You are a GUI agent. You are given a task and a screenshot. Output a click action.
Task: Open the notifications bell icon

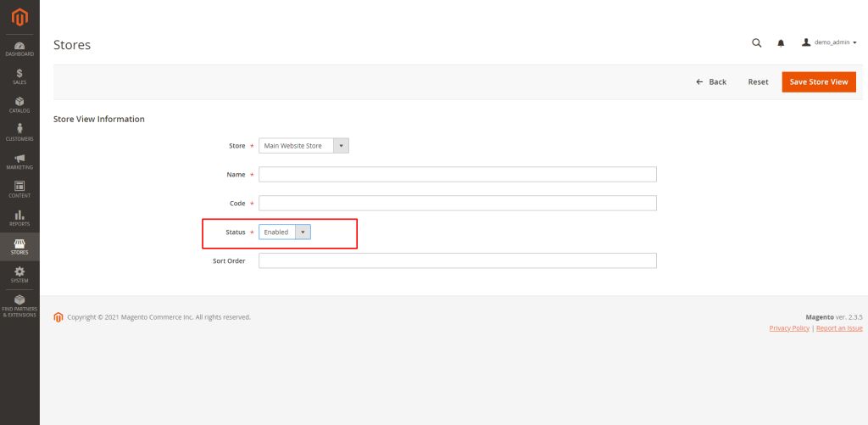click(x=781, y=42)
